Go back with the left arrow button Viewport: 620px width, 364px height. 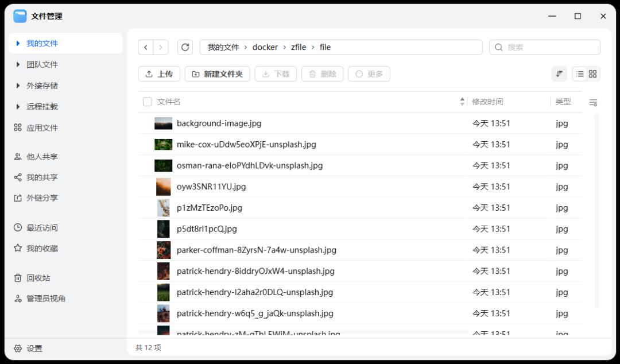click(x=145, y=48)
